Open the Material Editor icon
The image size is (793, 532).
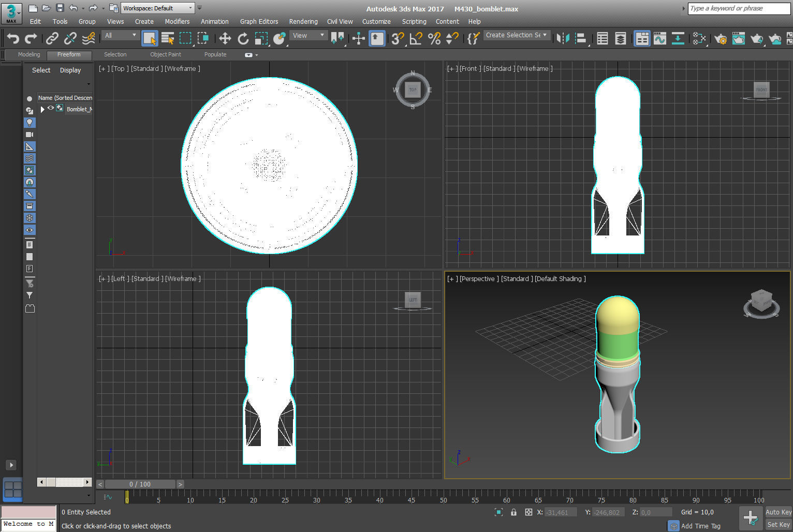(699, 38)
